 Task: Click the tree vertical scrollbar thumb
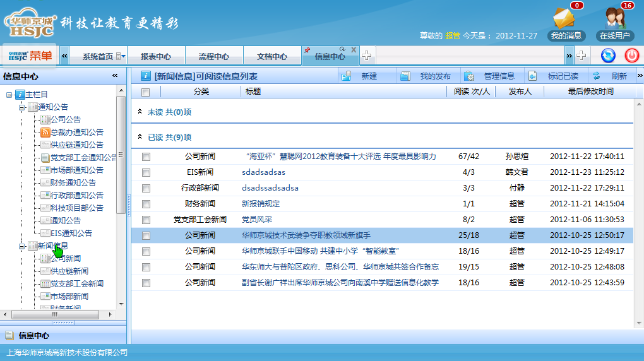(121, 155)
